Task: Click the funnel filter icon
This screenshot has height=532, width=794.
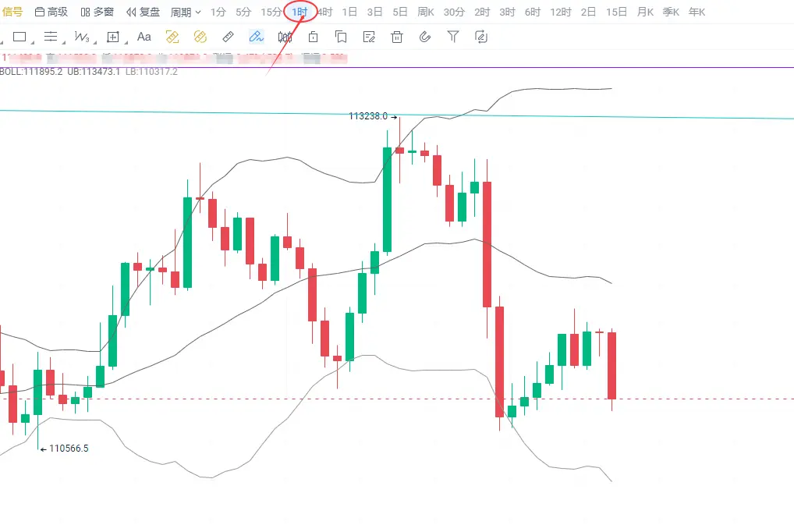Action: pos(453,37)
